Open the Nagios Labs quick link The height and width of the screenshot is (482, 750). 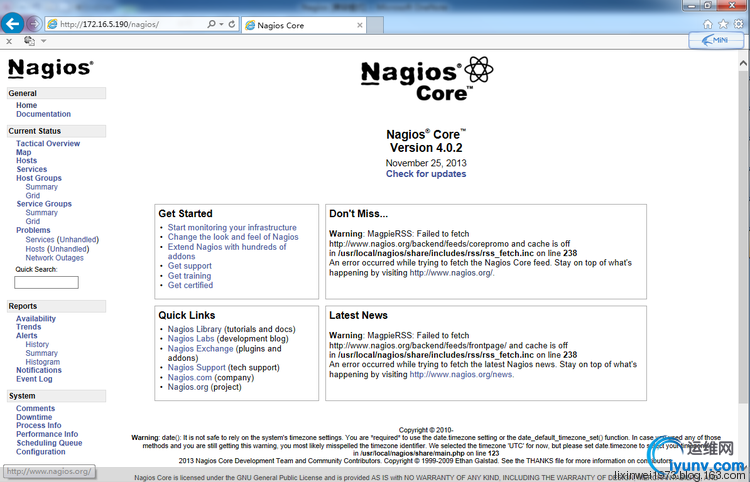tap(191, 339)
